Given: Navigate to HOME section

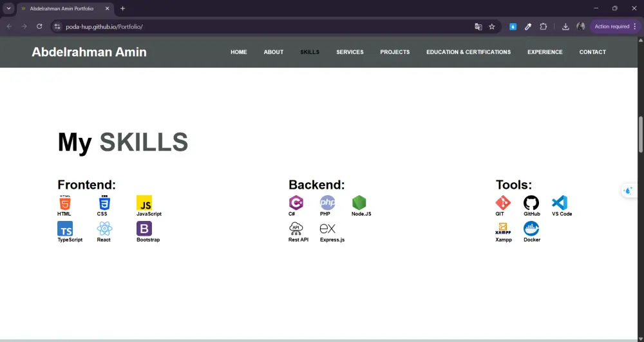Looking at the screenshot, I should point(239,52).
